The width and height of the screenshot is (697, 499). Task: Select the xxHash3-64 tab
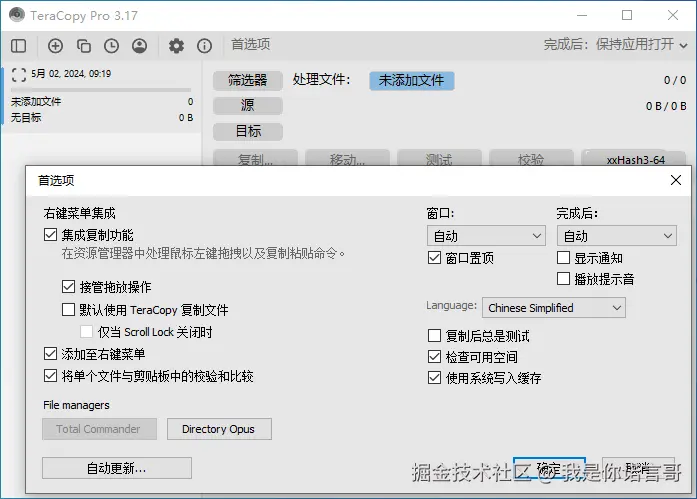pos(634,159)
